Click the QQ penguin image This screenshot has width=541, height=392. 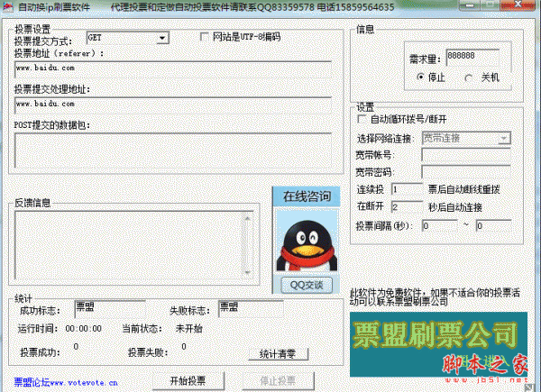(307, 242)
